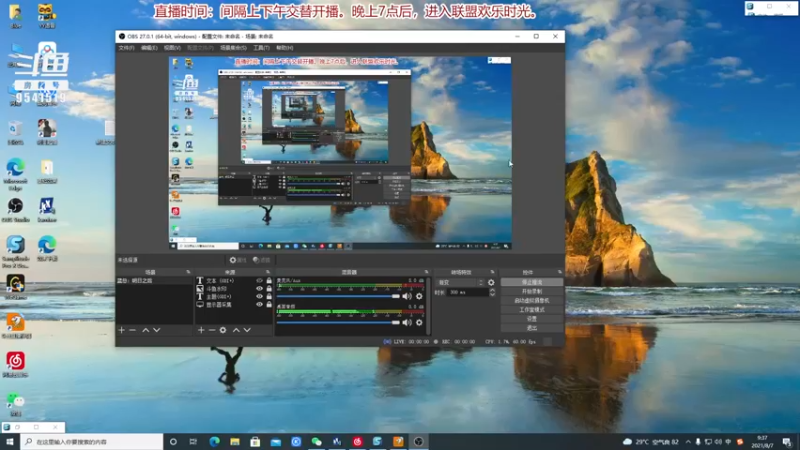Toggle lock on 斗鱼水印 source

(269, 289)
